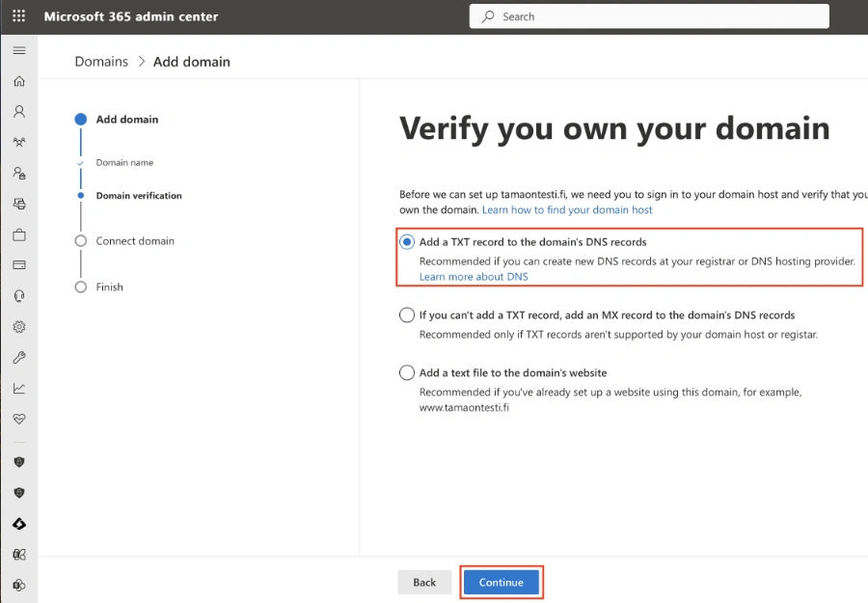
Task: Click 'Microsoft 365 admin center' title
Action: click(x=131, y=16)
